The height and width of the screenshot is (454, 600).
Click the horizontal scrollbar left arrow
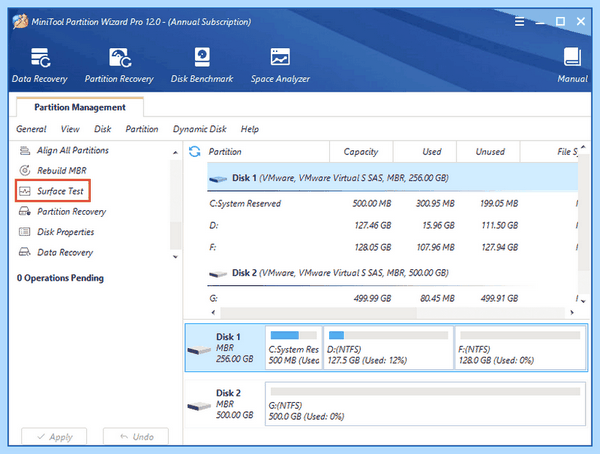(214, 312)
